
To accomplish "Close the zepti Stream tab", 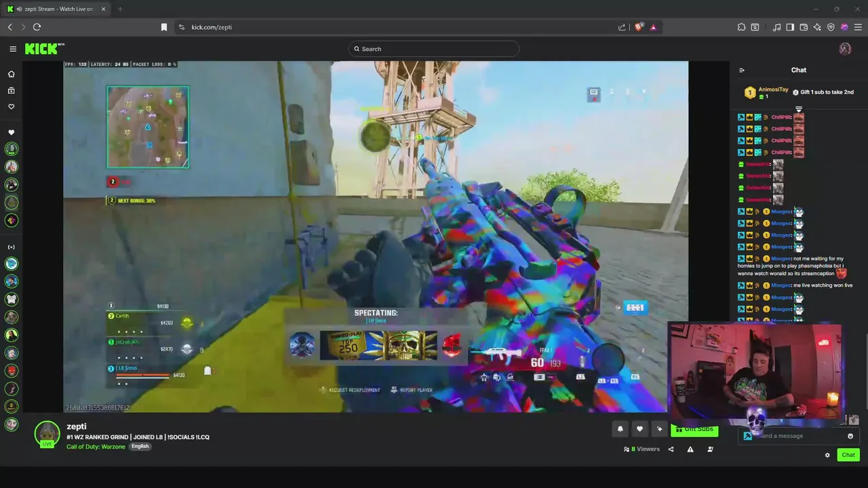I will 103,9.
